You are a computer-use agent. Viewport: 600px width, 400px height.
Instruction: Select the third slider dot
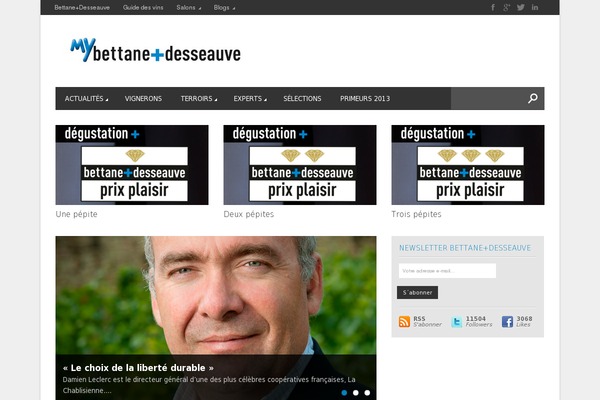tap(367, 393)
